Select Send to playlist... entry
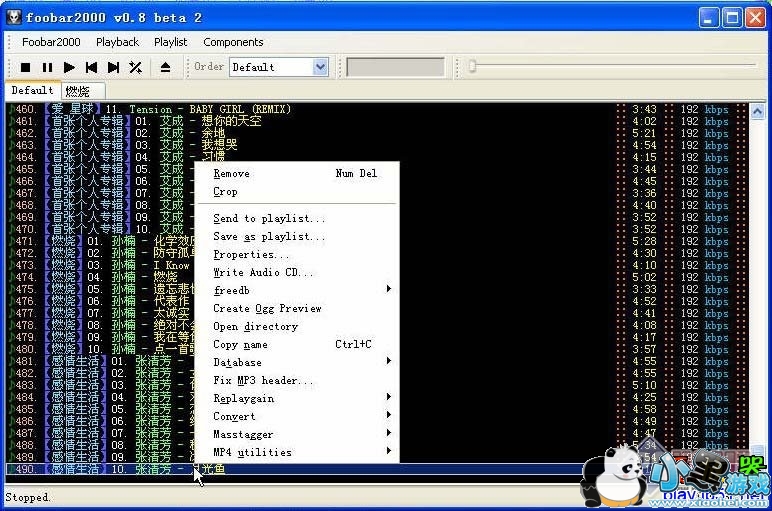This screenshot has height=511, width=772. [297, 218]
